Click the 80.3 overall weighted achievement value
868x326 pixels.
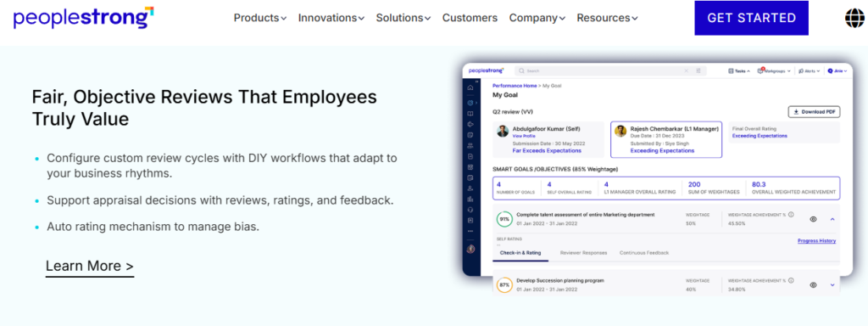759,184
